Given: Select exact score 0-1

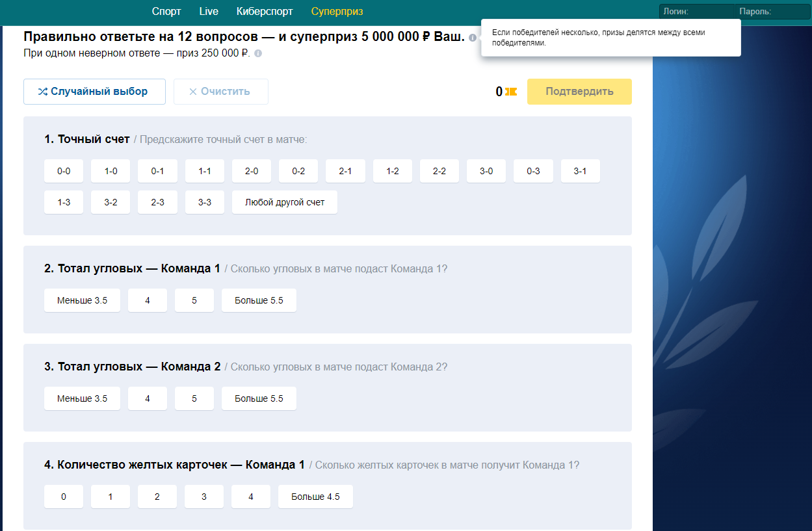Looking at the screenshot, I should coord(157,171).
